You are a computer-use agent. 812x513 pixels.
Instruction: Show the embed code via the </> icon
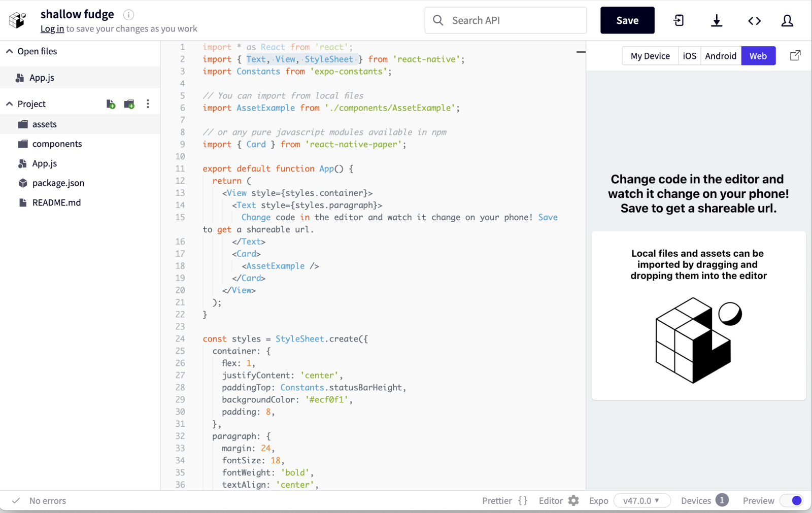click(755, 20)
